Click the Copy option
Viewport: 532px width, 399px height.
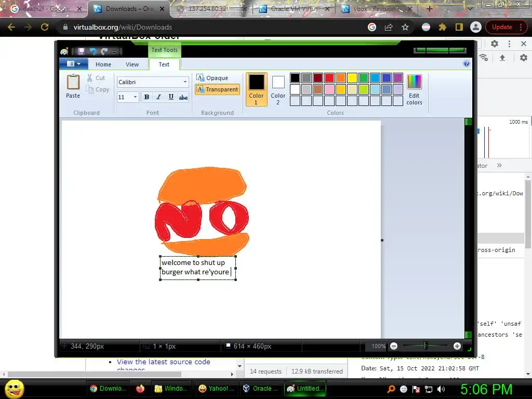[x=98, y=89]
